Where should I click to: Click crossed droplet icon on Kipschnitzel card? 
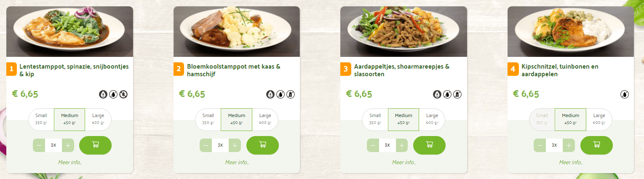(x=625, y=94)
